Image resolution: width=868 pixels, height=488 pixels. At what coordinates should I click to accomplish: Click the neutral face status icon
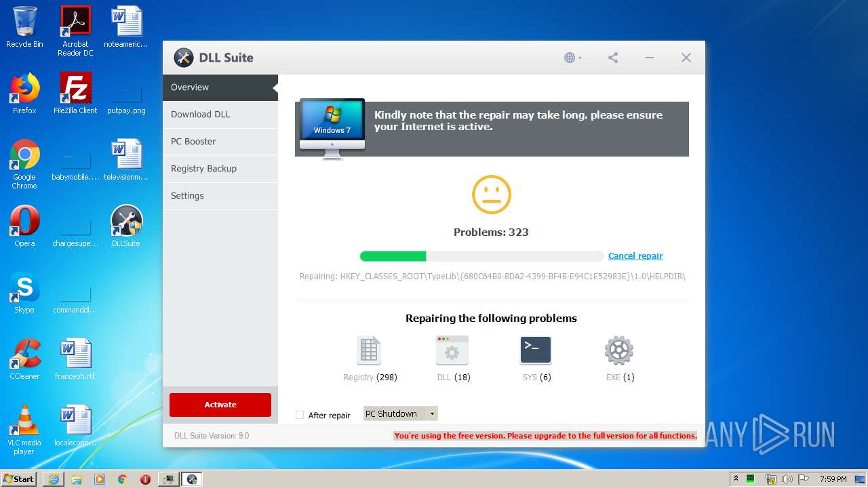492,195
